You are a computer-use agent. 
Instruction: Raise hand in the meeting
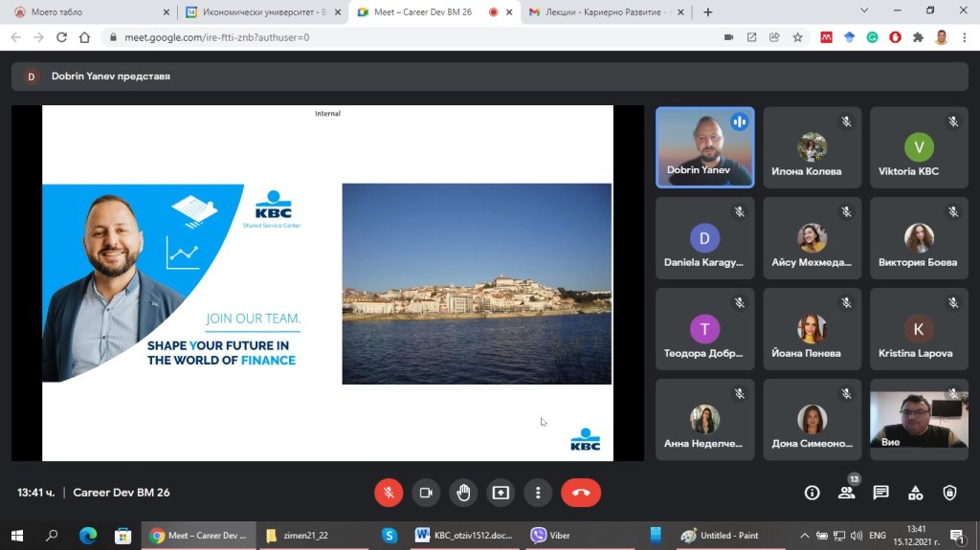[x=463, y=493]
